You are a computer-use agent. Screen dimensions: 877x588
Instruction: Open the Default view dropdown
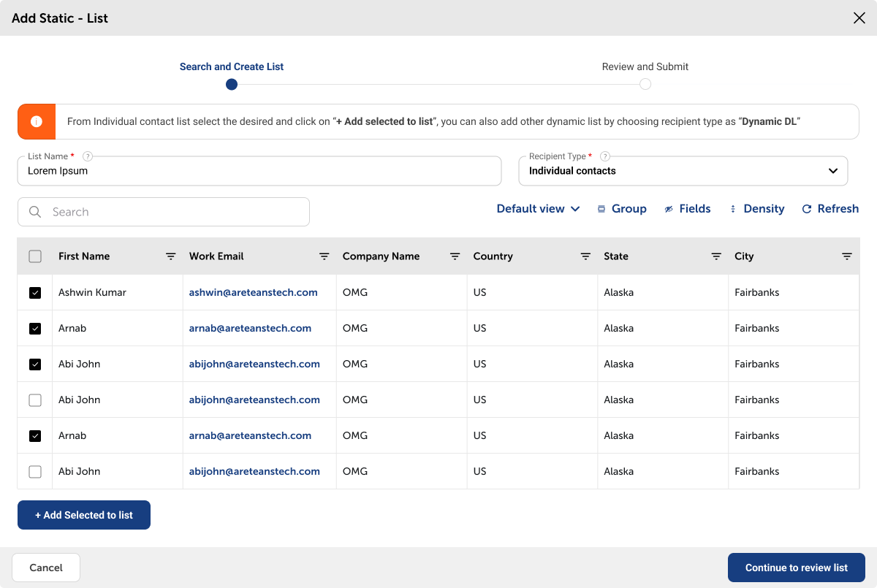(538, 209)
